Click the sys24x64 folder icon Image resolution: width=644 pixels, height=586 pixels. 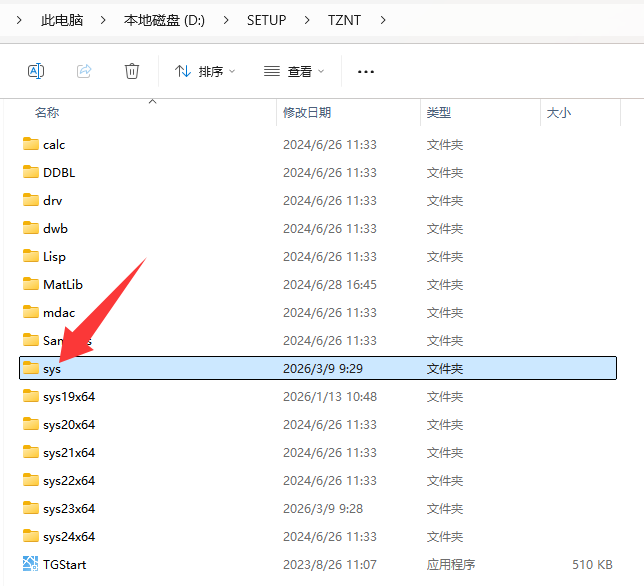30,536
